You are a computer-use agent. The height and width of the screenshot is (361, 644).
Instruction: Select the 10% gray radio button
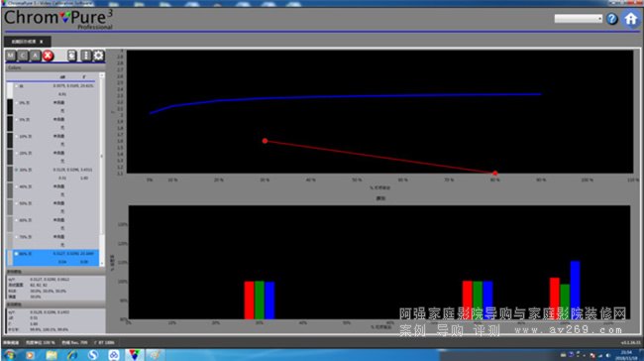[x=17, y=136]
